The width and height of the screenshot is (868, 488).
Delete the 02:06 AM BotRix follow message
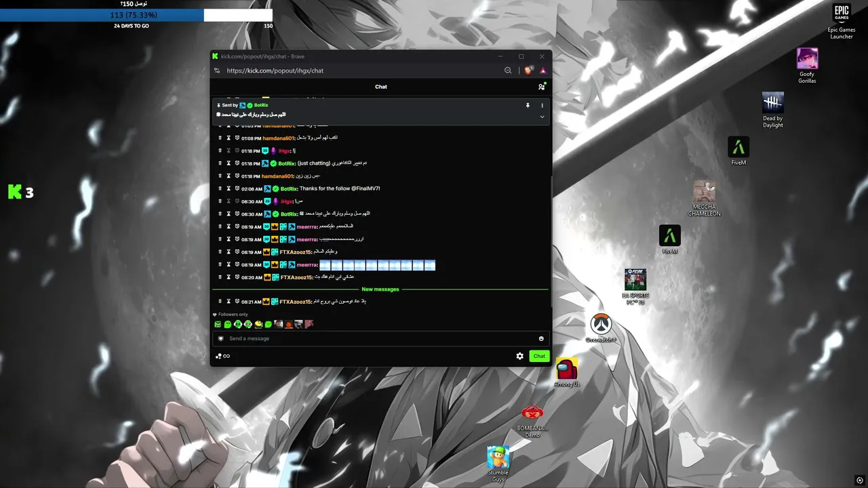tap(220, 188)
